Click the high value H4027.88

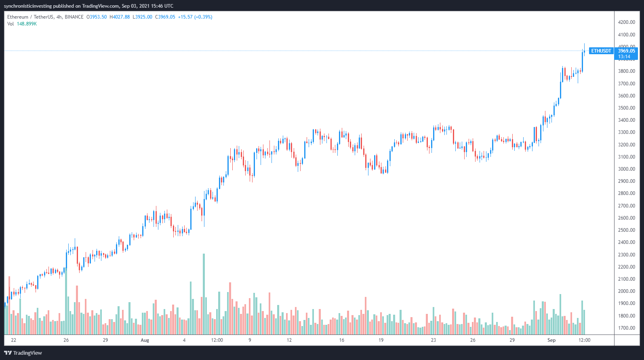click(x=120, y=17)
